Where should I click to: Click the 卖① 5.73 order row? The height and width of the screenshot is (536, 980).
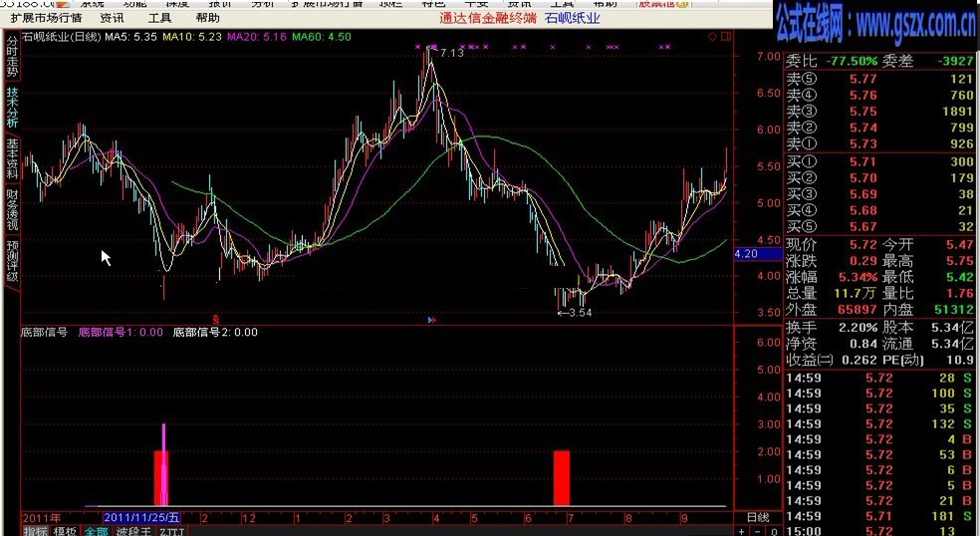879,144
